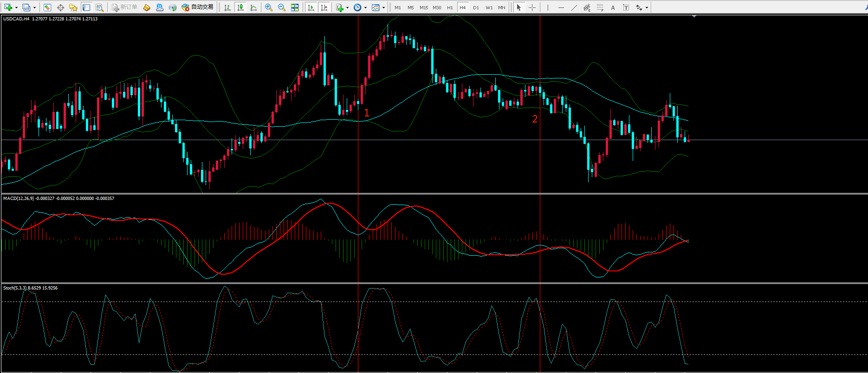Click the zoom in magnifier icon

269,7
